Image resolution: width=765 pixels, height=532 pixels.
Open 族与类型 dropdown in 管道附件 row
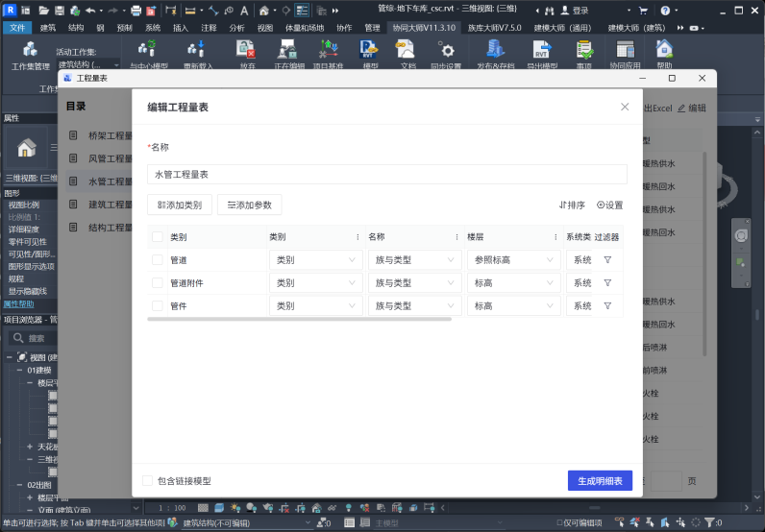coord(414,283)
